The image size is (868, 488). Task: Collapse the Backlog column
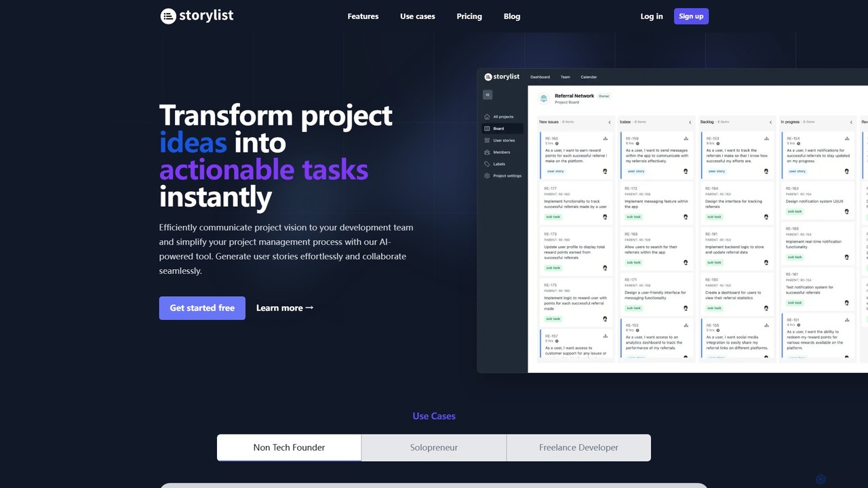[770, 122]
